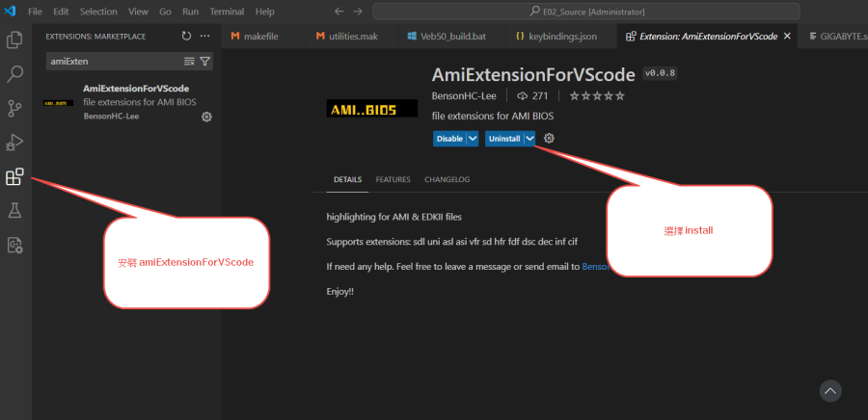Clear extensions search results icon
This screenshot has height=420, width=868.
(x=189, y=61)
